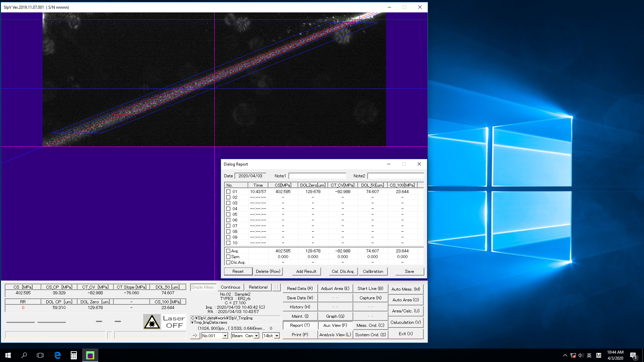Image resolution: width=644 pixels, height=362 pixels.
Task: Open the 14bit dropdown
Action: click(x=277, y=336)
